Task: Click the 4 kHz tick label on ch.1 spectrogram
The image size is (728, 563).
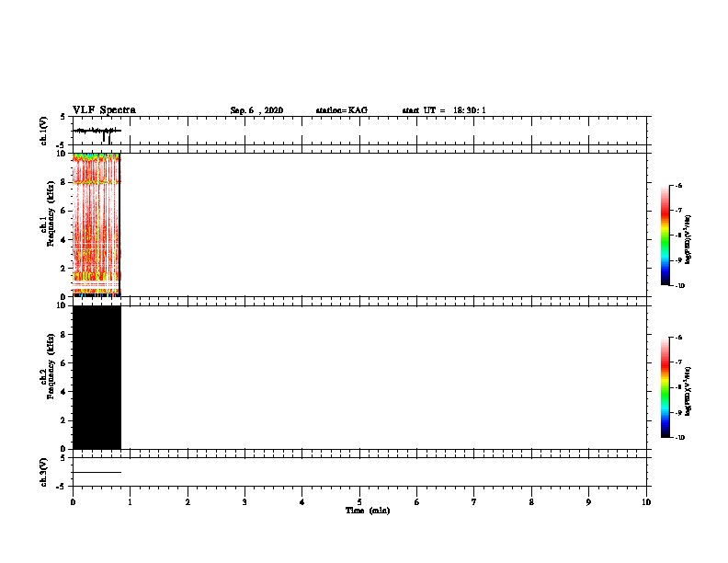Action: 63,240
